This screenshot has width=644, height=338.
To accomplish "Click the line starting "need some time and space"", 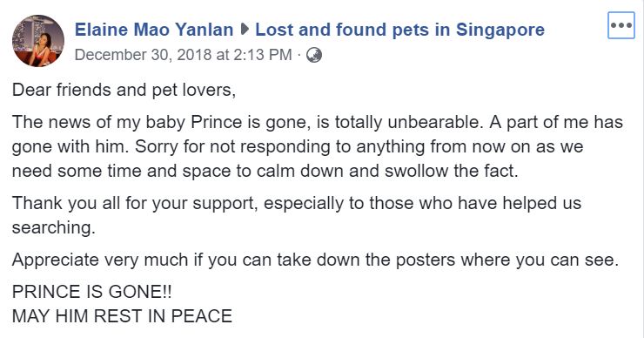I will point(265,171).
